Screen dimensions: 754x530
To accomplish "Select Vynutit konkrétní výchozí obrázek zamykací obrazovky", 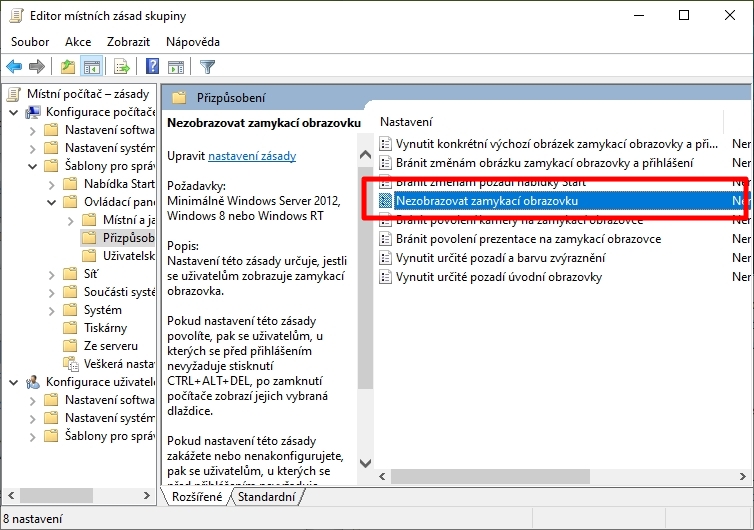I will point(557,144).
